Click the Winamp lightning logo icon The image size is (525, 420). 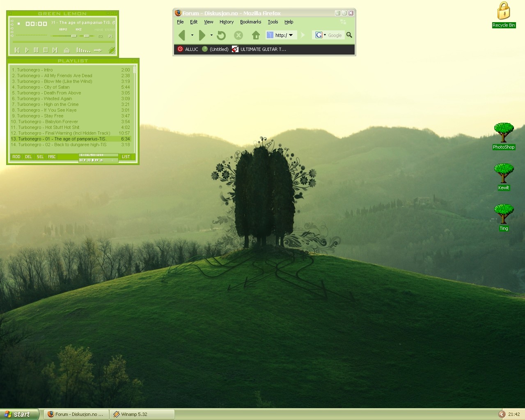point(112,50)
